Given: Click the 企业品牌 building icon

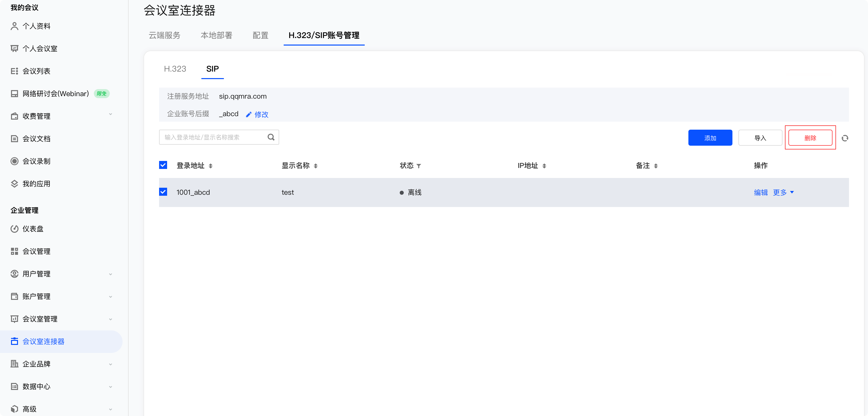Looking at the screenshot, I should click(14, 364).
